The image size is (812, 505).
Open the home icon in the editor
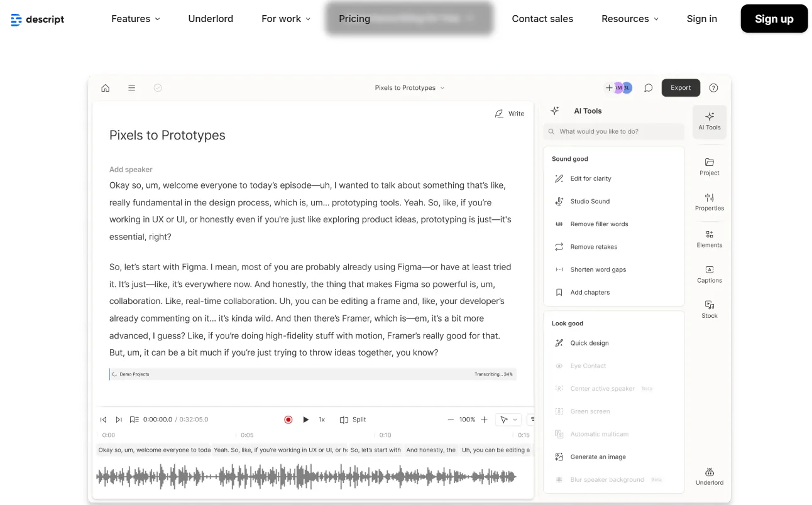tap(106, 88)
